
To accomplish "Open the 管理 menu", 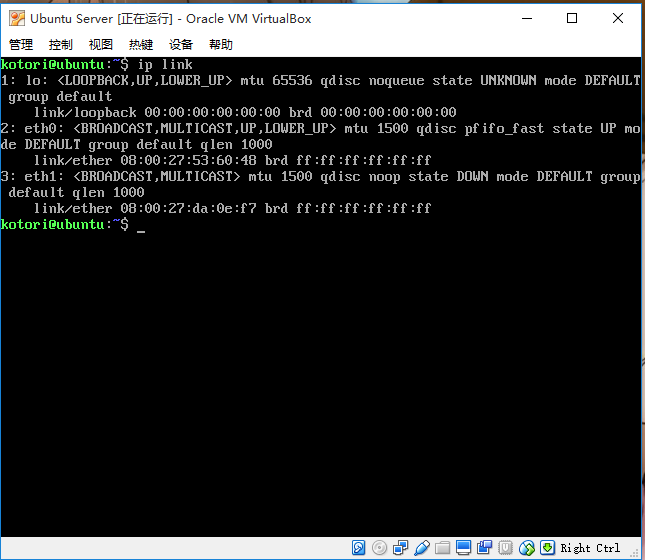I will (x=21, y=44).
